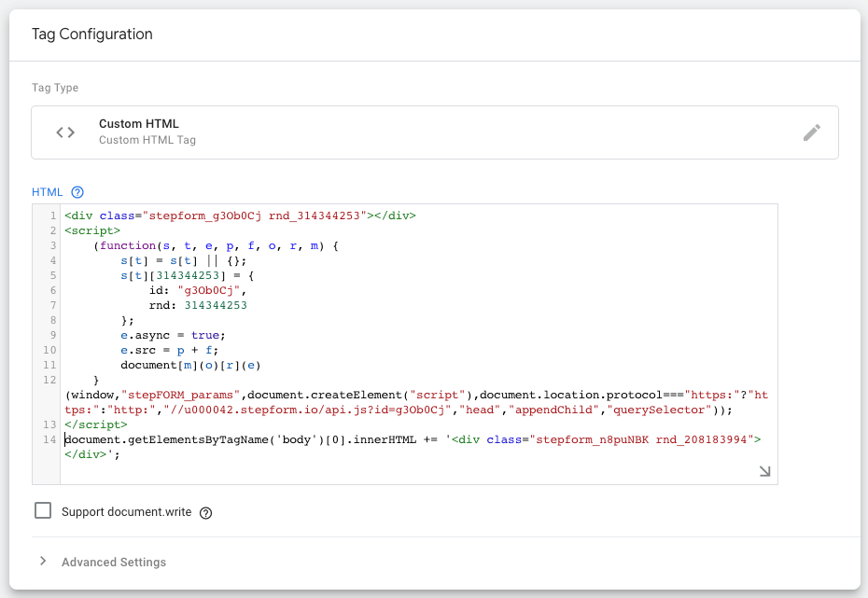
Task: Click line number 14 in gutter
Action: coord(49,439)
